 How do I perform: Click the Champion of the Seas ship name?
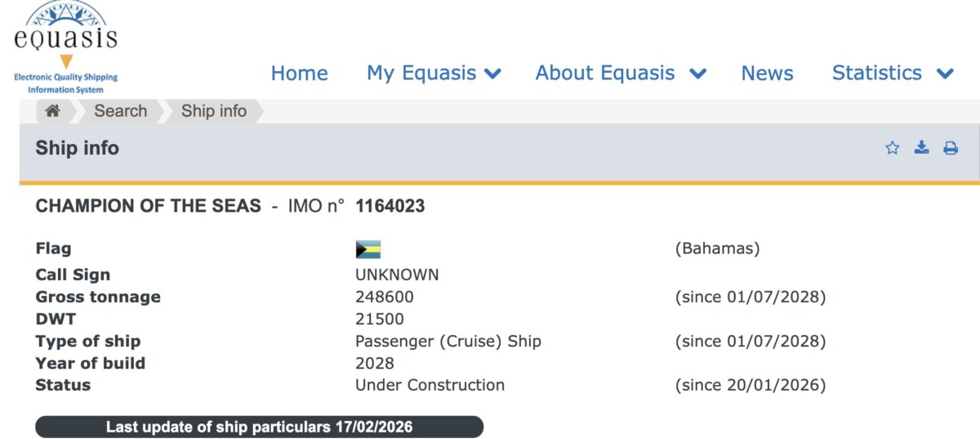(x=148, y=206)
